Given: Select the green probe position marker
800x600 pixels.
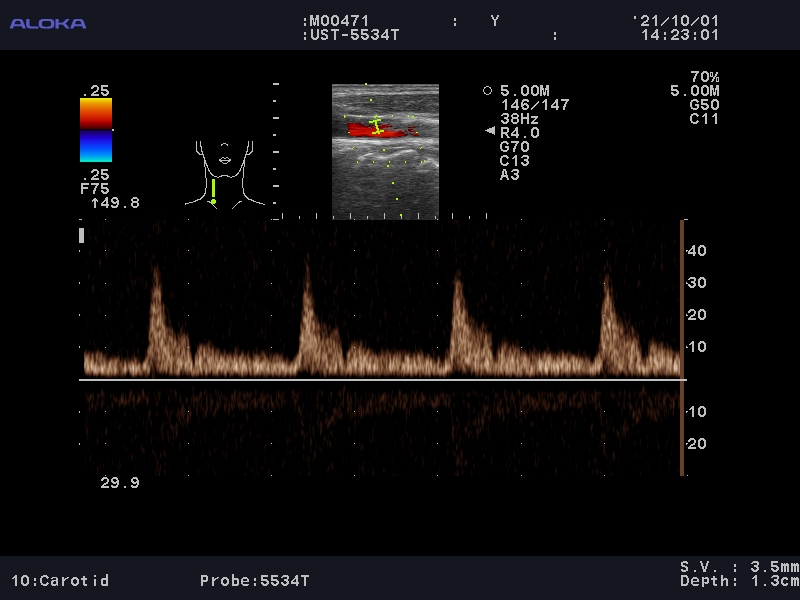Looking at the screenshot, I should [213, 191].
